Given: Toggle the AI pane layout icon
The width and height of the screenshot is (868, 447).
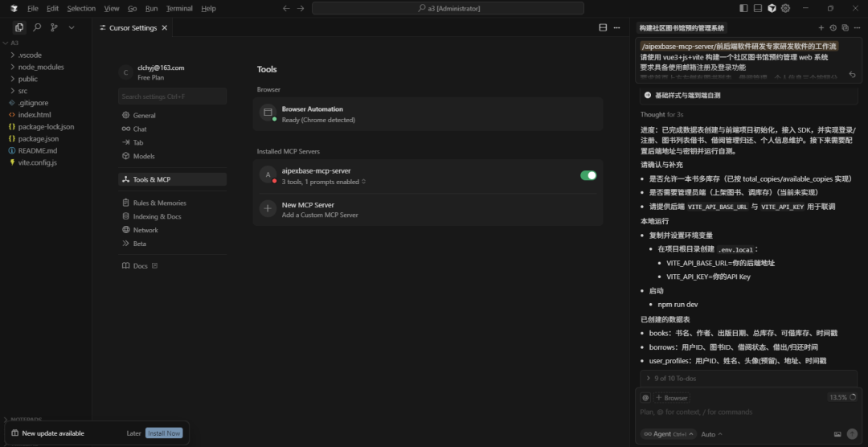Looking at the screenshot, I should coord(772,8).
